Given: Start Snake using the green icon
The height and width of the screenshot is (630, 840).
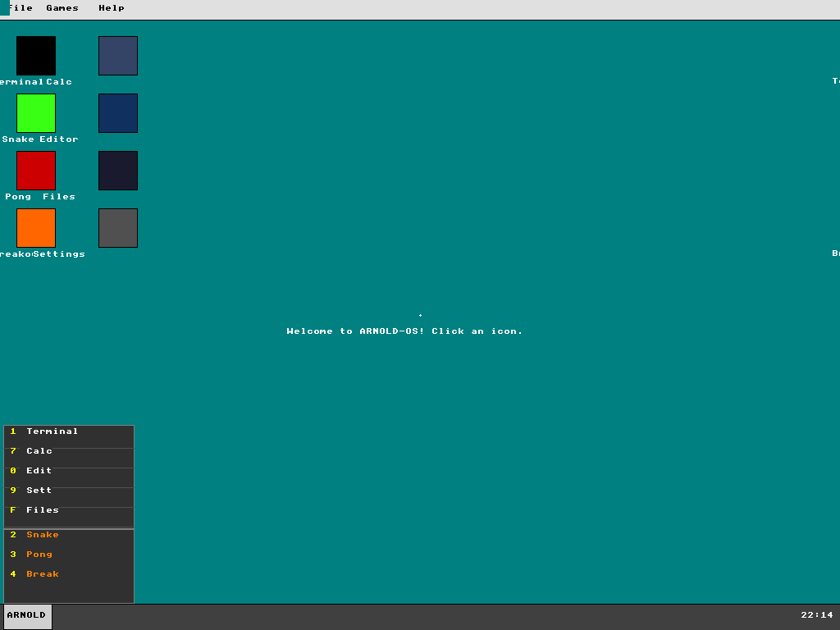Looking at the screenshot, I should [35, 112].
